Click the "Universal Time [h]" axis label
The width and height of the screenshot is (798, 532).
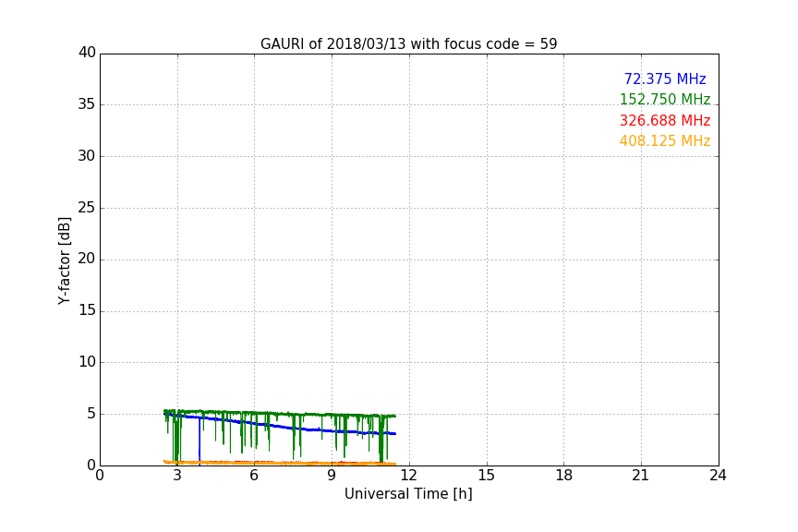(x=408, y=494)
